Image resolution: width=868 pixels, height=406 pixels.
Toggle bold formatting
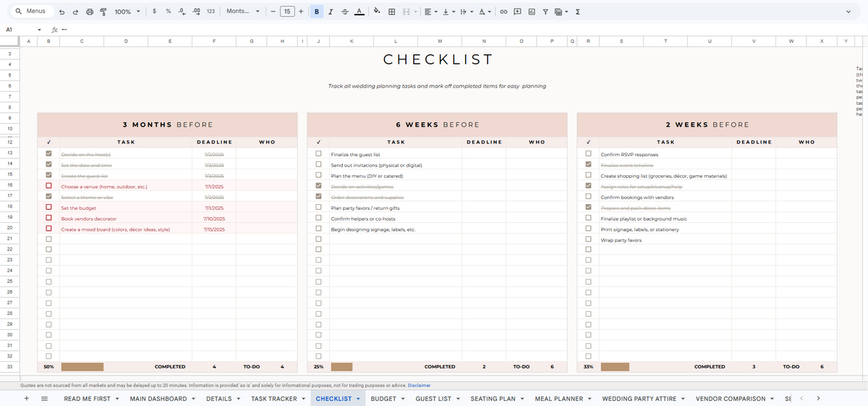318,12
